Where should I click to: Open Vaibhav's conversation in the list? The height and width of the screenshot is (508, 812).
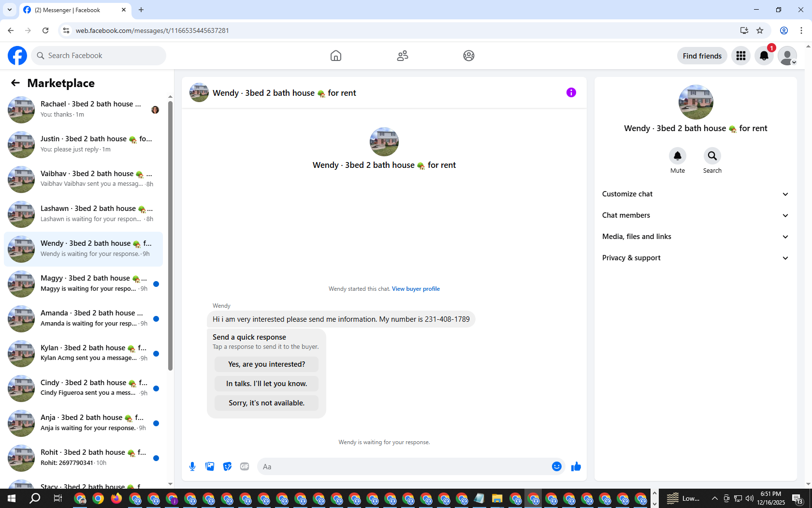[83, 179]
